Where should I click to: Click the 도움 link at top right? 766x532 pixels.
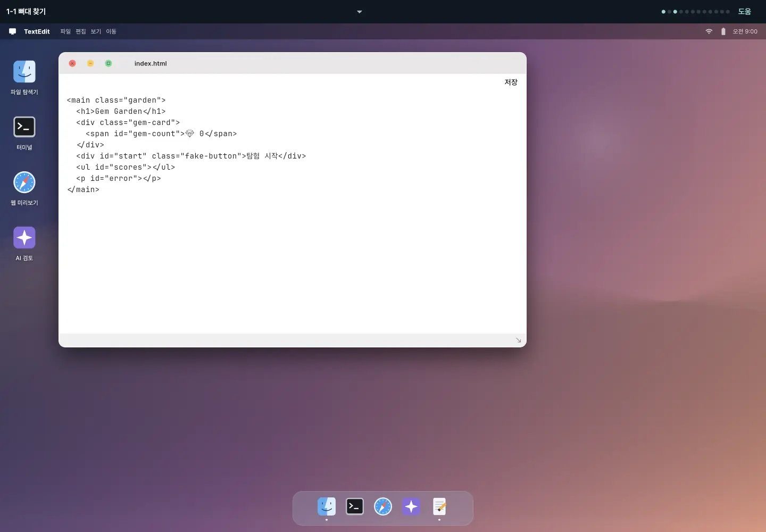[x=745, y=11]
